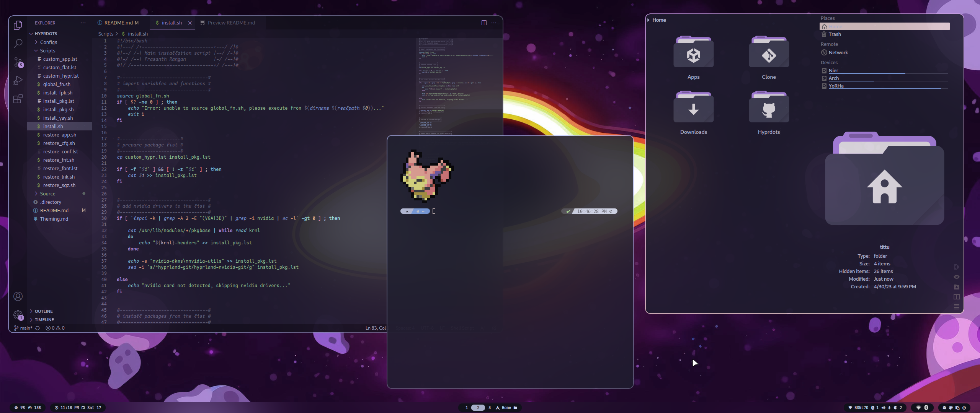This screenshot has height=413, width=980.
Task: Click the YoRHa device capacity bar
Action: (x=887, y=89)
